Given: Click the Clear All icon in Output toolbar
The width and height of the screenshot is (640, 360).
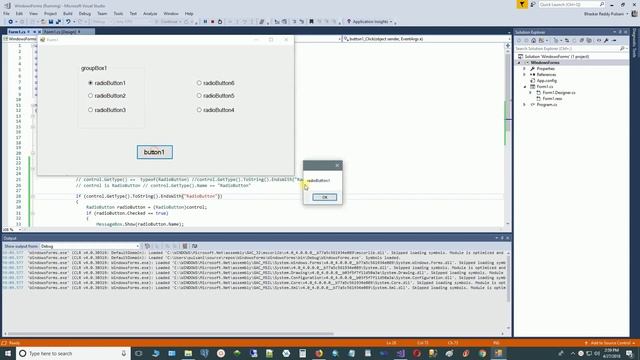Looking at the screenshot, I should [x=185, y=246].
